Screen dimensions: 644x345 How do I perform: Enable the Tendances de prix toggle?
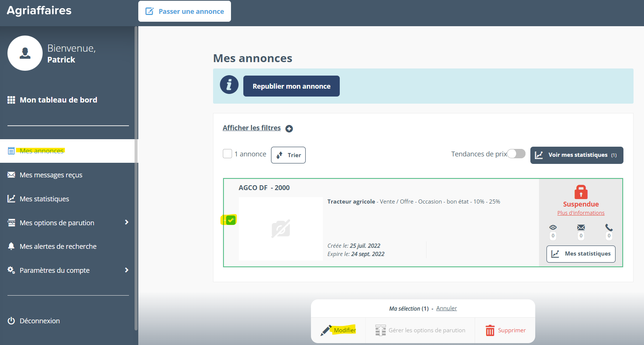(x=516, y=154)
